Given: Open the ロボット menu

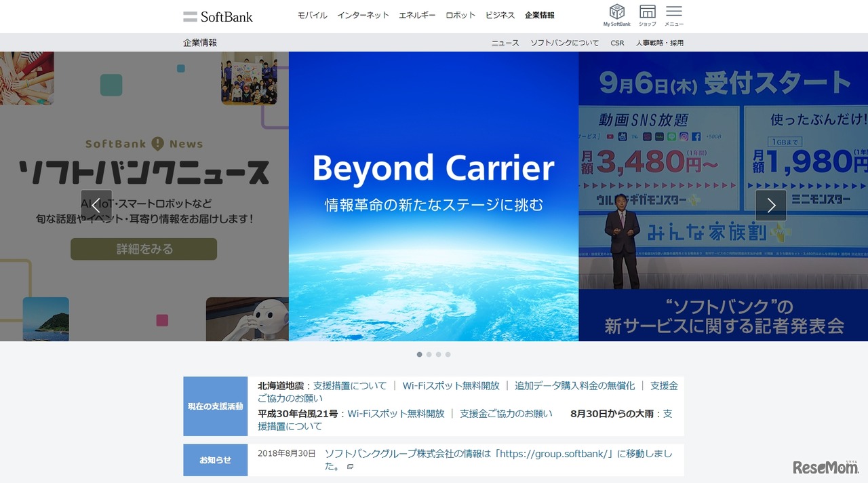Looking at the screenshot, I should (460, 15).
